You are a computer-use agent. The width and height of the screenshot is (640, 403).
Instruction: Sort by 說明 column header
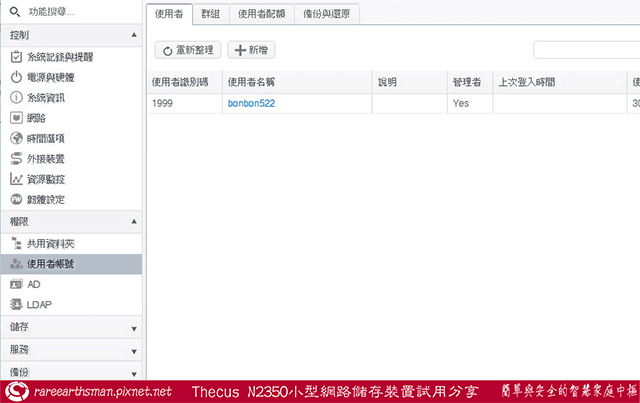410,82
